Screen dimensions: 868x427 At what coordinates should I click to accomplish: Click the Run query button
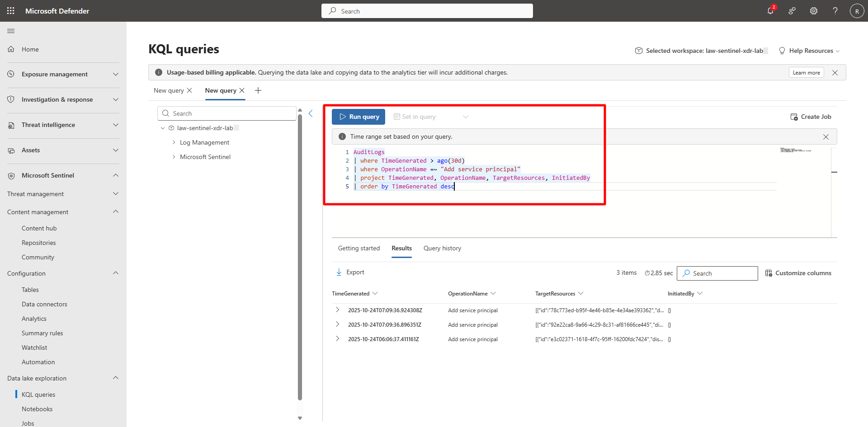point(359,117)
